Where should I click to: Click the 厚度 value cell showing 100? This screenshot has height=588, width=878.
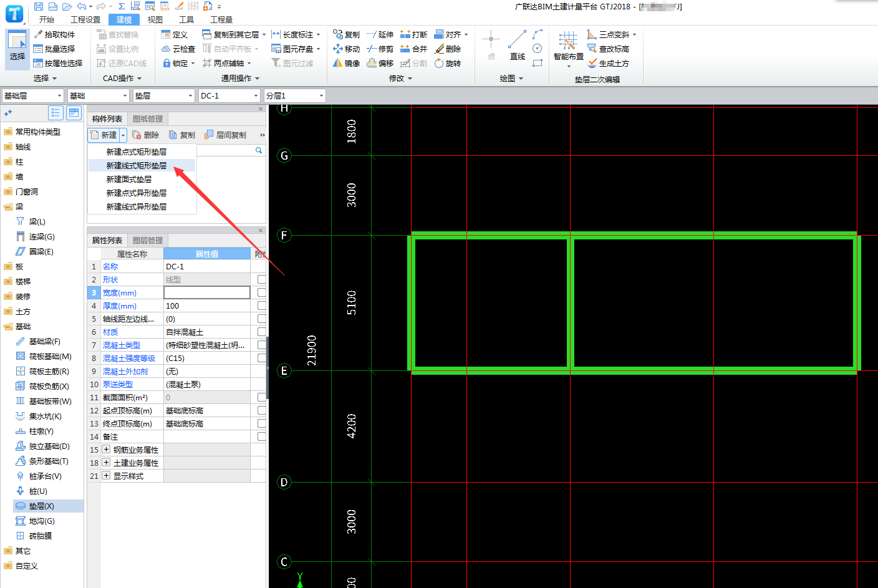pyautogui.click(x=207, y=306)
